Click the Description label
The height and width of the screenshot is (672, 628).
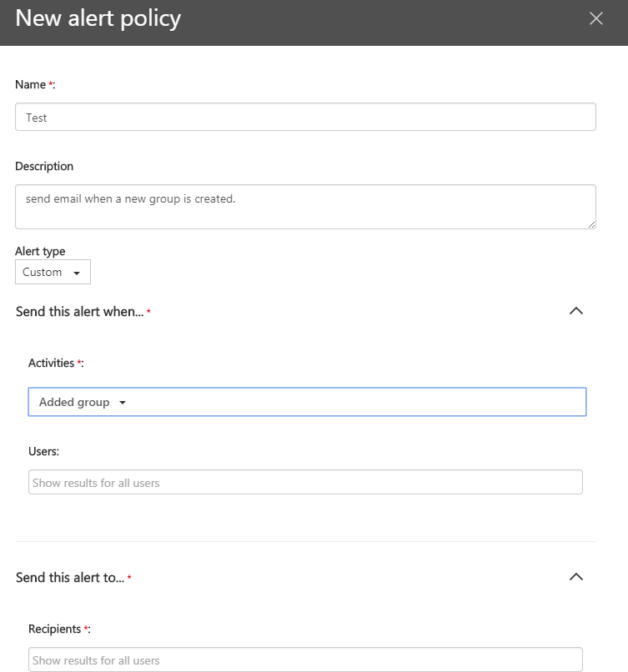[x=44, y=166]
